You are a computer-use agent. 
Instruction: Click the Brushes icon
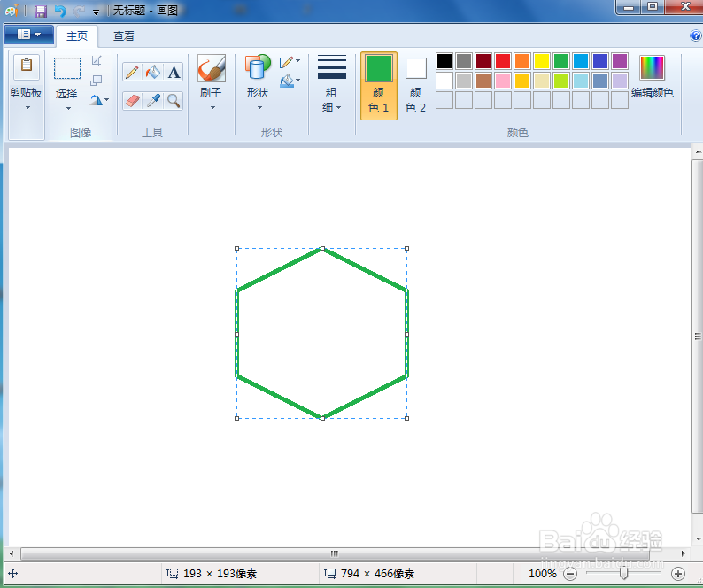click(x=212, y=68)
